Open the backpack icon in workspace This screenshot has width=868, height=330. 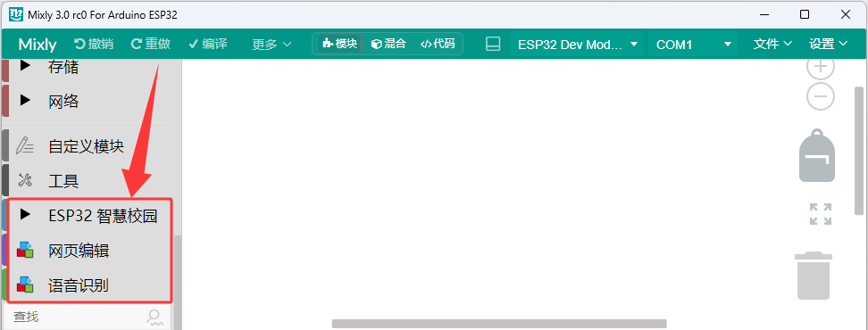(816, 155)
